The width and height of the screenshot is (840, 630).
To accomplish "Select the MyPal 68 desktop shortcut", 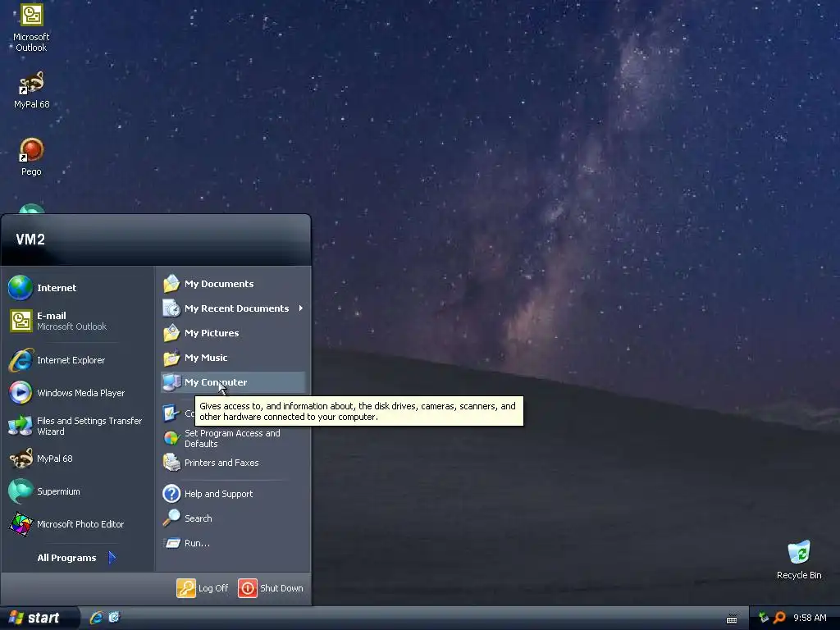I will point(32,89).
